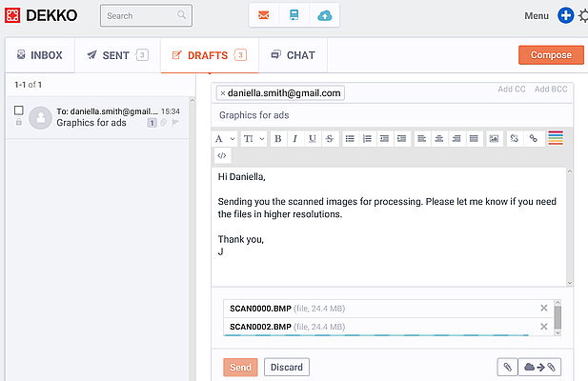Open the text color picker
This screenshot has width=588, height=381.
point(556,138)
